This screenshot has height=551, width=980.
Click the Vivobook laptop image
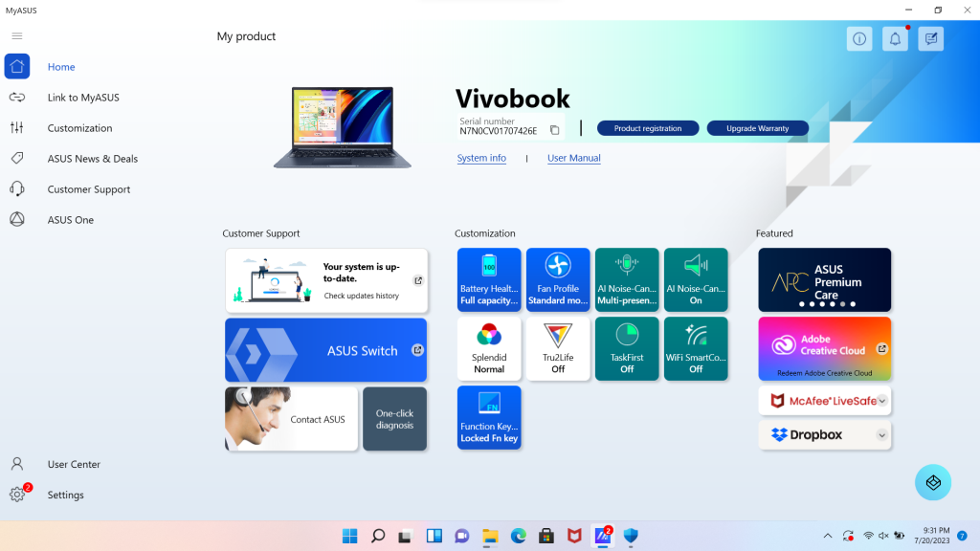(x=343, y=127)
